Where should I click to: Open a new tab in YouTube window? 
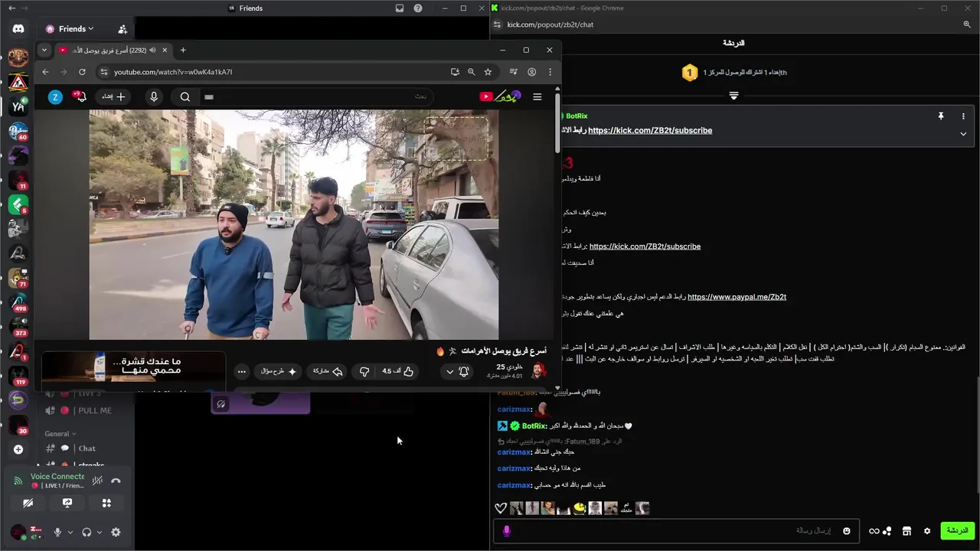183,50
